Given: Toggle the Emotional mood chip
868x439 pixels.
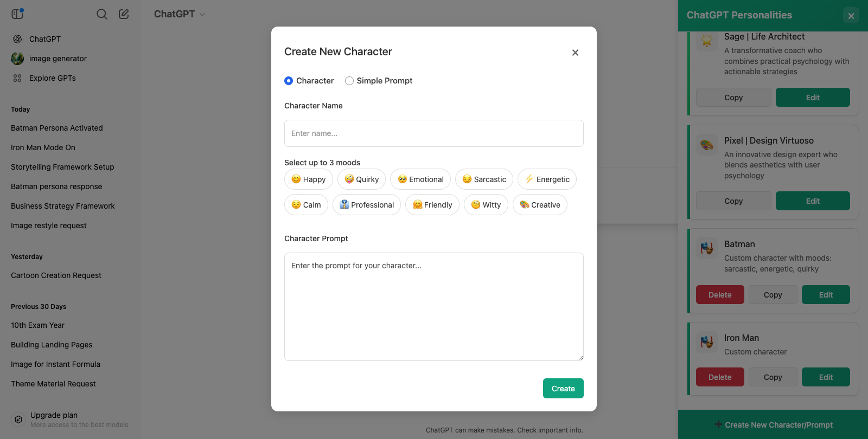Looking at the screenshot, I should click(x=420, y=179).
